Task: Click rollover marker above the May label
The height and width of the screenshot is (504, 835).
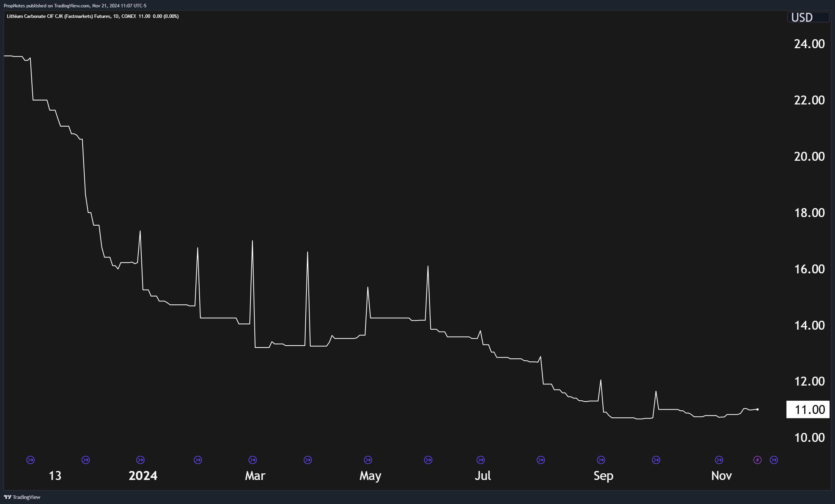Action: (368, 460)
